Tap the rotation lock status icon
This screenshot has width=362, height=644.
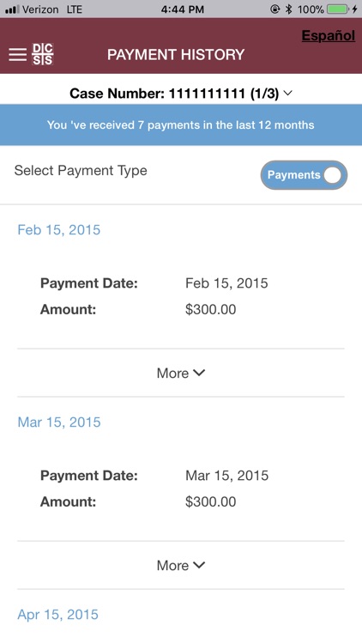[275, 9]
